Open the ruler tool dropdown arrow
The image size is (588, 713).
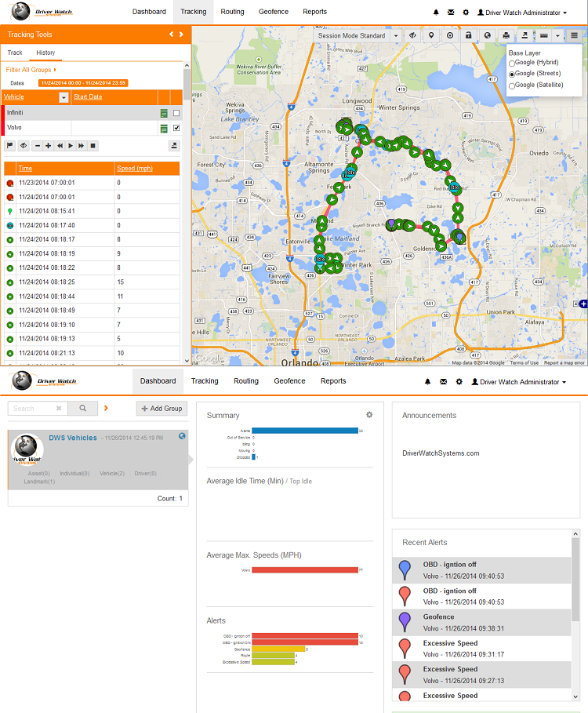click(557, 35)
